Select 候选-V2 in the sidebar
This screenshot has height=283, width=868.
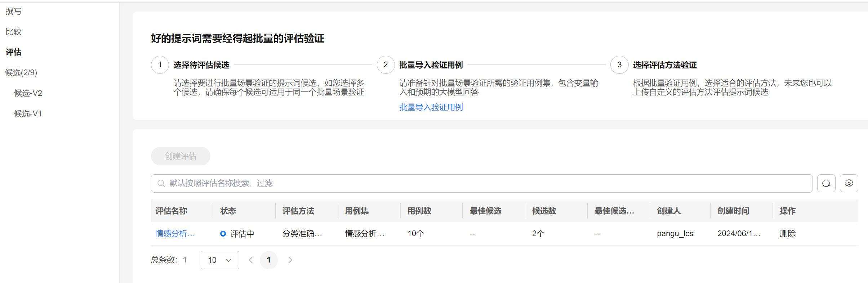(28, 93)
